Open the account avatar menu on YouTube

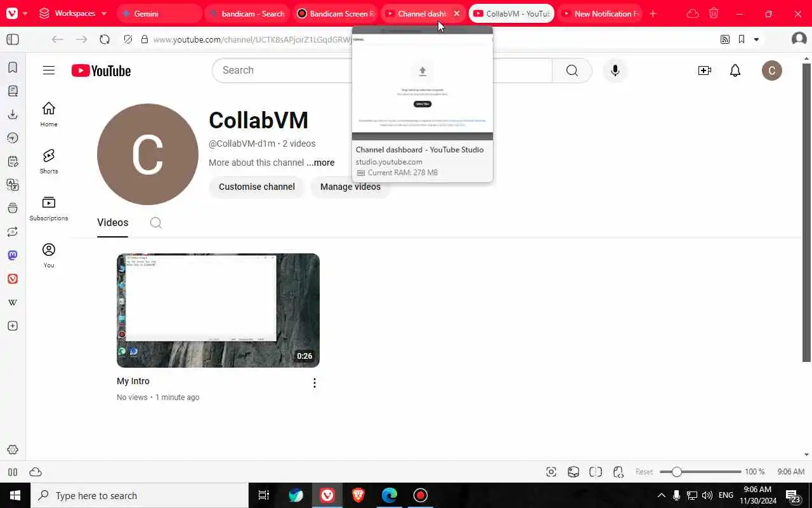coord(772,70)
